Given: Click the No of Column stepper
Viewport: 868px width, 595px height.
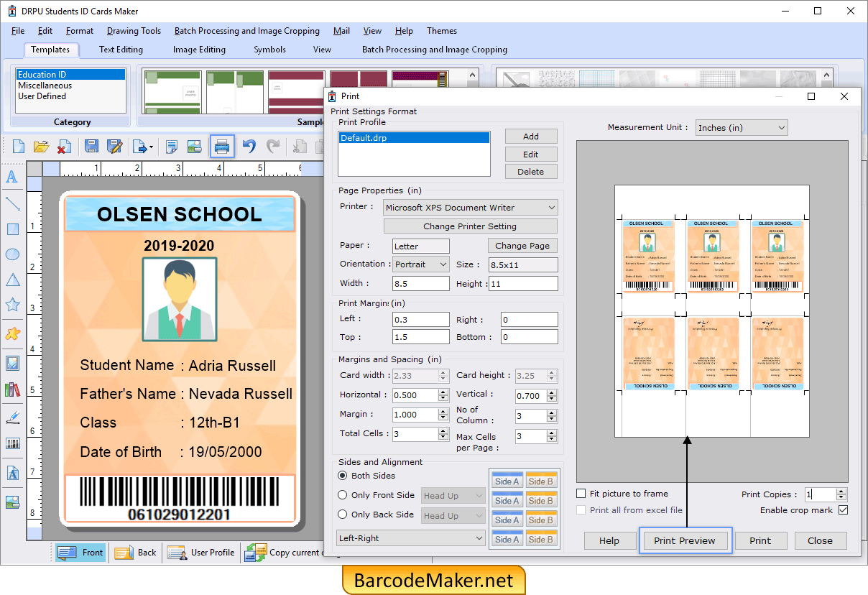Looking at the screenshot, I should [552, 417].
